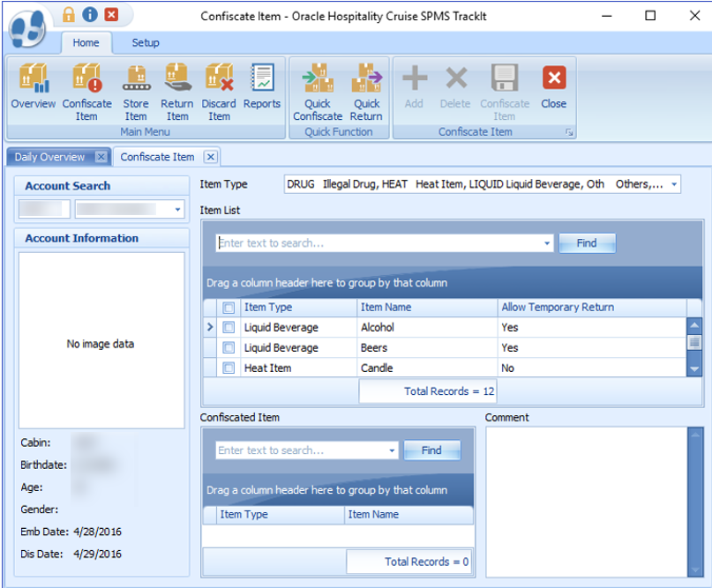Image resolution: width=712 pixels, height=588 pixels.
Task: Click the padlock icon in title bar
Action: (69, 14)
